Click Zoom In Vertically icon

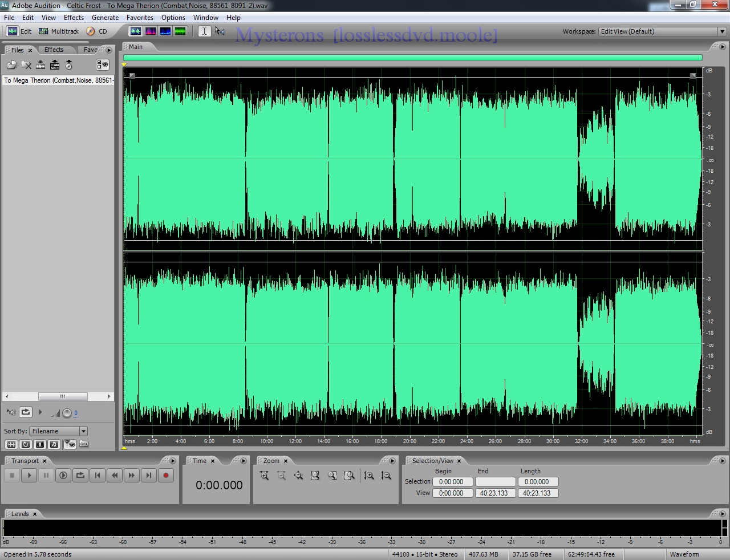369,476
